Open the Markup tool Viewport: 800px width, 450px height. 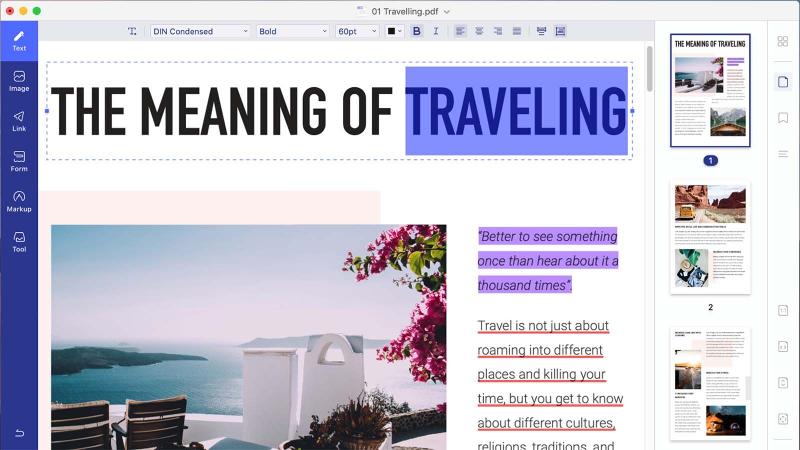coord(19,202)
